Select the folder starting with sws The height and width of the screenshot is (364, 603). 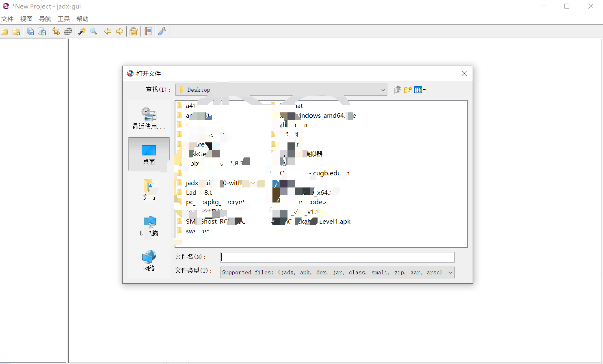coord(193,231)
